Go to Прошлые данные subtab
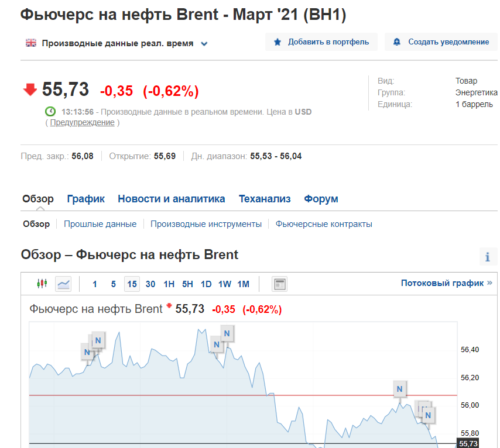The width and height of the screenshot is (500, 448). click(100, 224)
